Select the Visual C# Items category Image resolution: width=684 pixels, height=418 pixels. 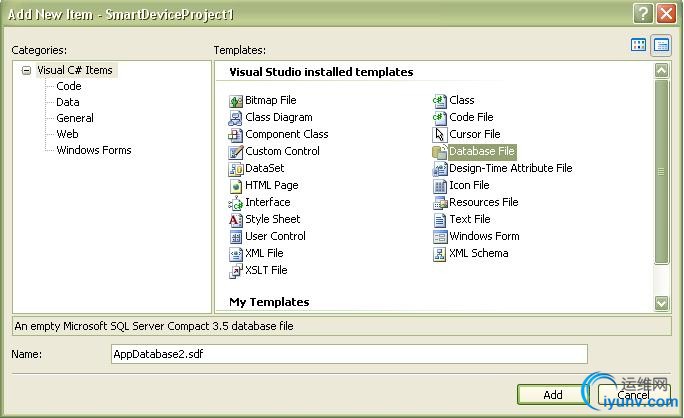point(75,70)
